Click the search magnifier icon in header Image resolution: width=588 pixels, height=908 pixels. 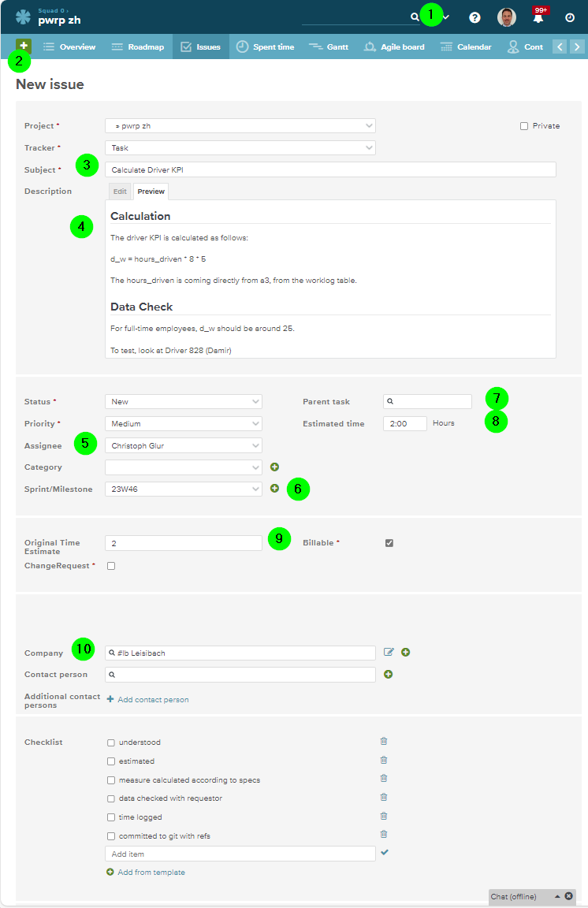(415, 17)
